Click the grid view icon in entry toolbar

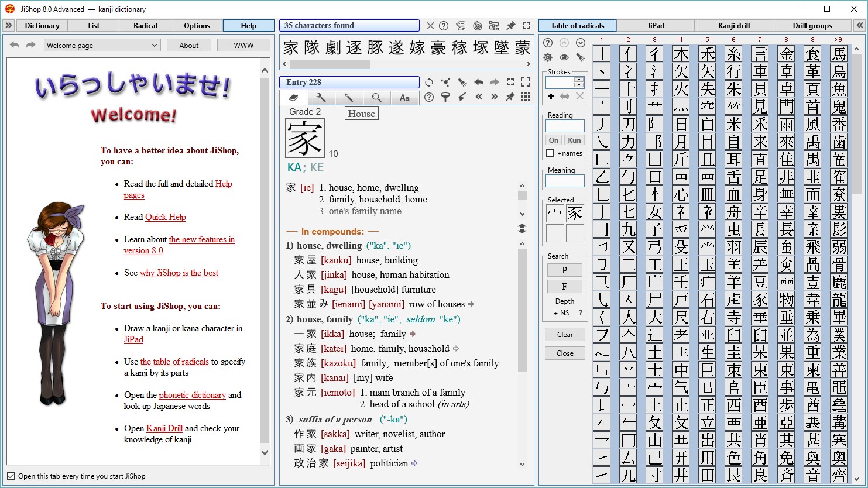pos(526,97)
